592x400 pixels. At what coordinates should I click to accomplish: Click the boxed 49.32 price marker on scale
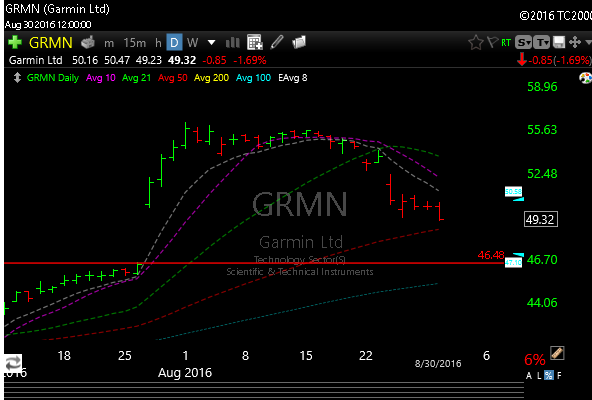[541, 219]
